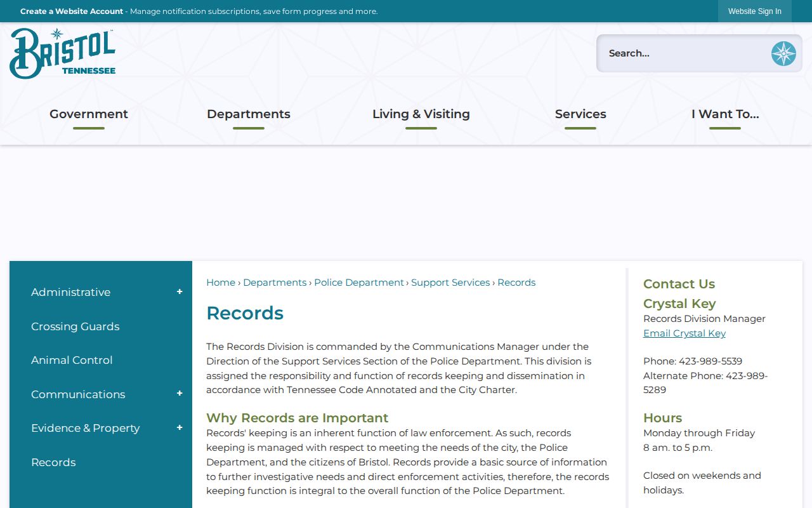This screenshot has height=508, width=812.
Task: Click the Email Crystal Key link
Action: tap(684, 333)
